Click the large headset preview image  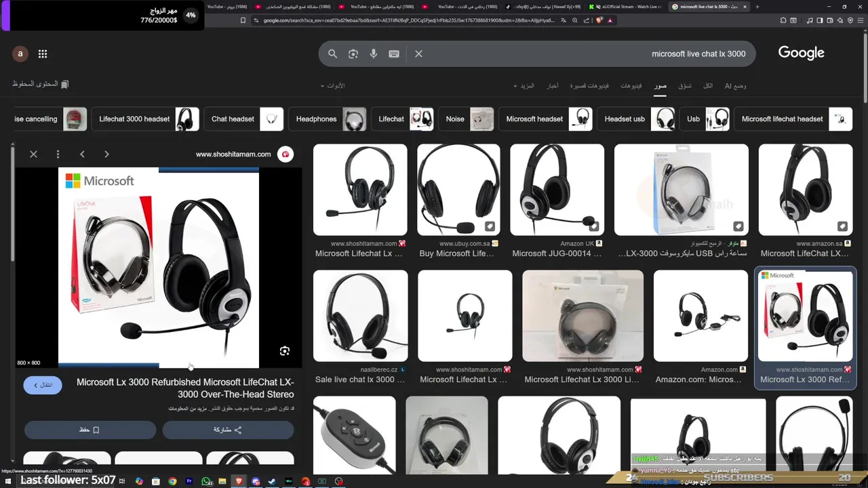pos(159,268)
